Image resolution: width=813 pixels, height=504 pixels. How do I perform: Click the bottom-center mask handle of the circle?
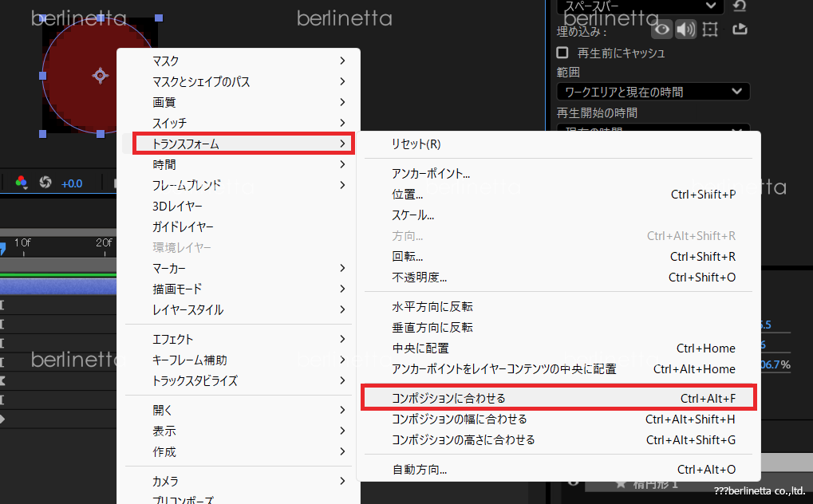pos(101,134)
